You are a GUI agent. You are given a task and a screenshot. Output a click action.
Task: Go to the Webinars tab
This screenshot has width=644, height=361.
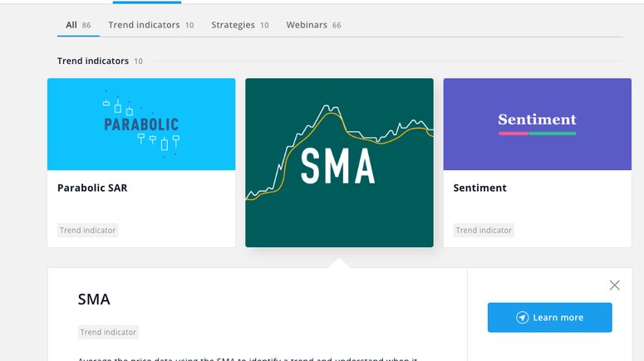point(313,25)
